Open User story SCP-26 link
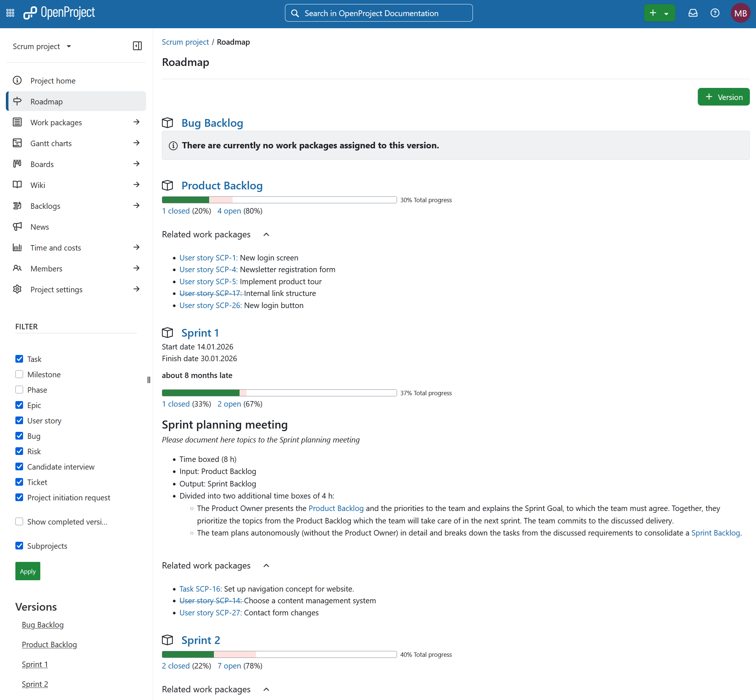756x700 pixels. click(x=211, y=305)
